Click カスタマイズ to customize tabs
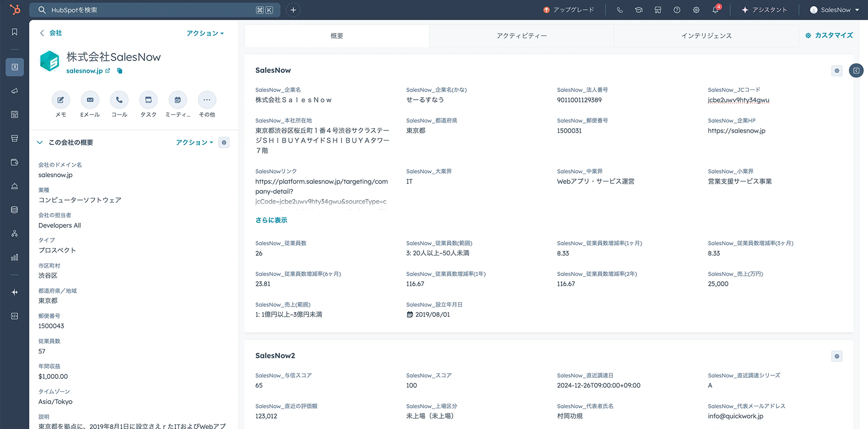 pos(829,35)
